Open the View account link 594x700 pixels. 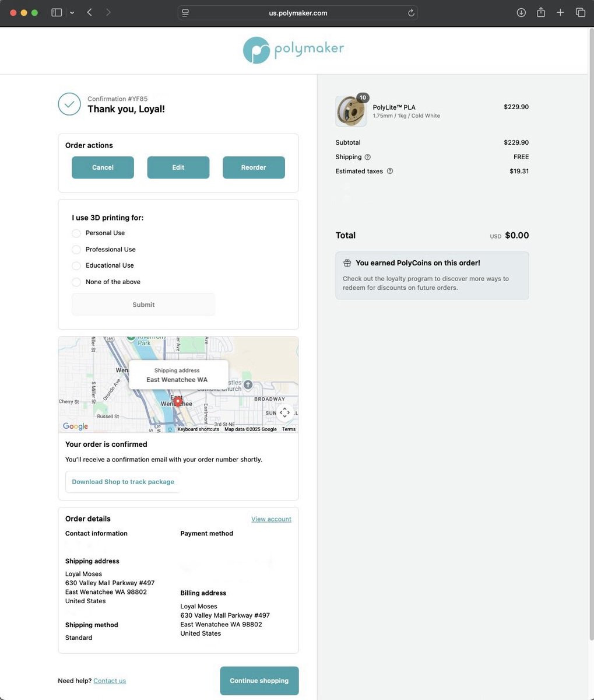(x=271, y=519)
